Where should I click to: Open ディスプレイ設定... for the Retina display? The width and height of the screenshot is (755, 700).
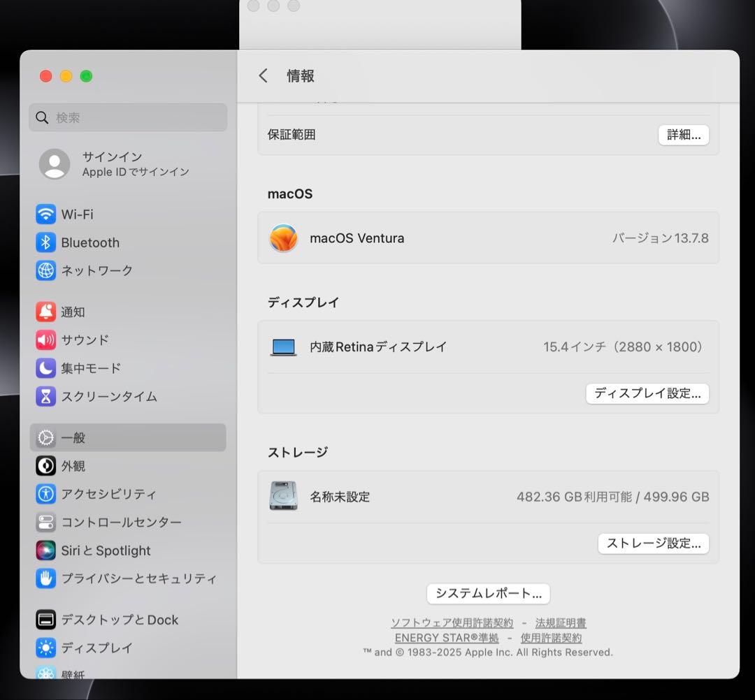[x=647, y=393]
